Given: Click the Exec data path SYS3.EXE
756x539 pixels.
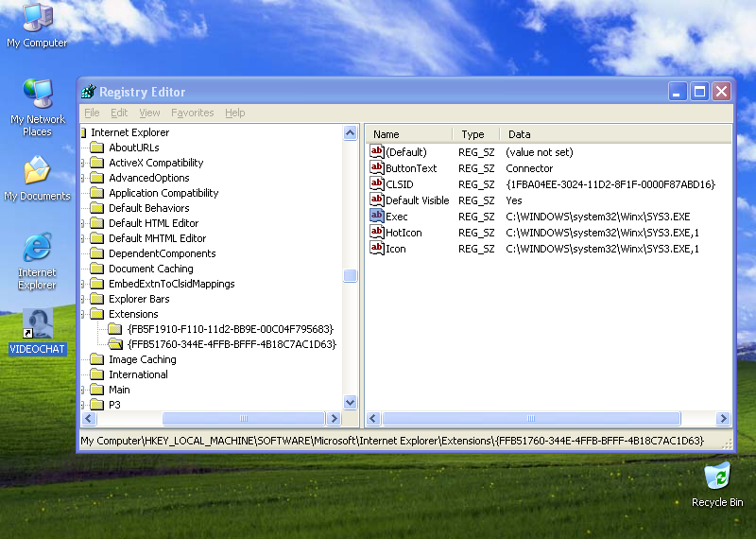Looking at the screenshot, I should [x=598, y=217].
